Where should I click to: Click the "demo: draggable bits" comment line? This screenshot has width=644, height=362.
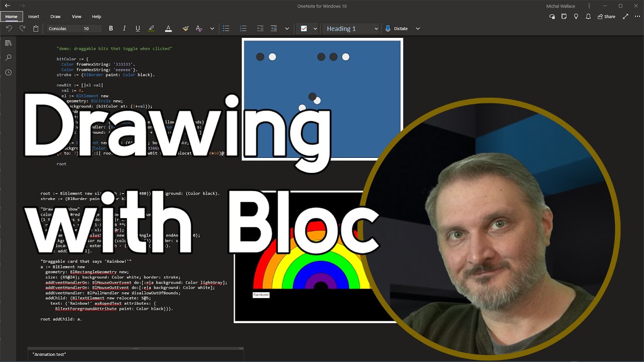coord(114,49)
